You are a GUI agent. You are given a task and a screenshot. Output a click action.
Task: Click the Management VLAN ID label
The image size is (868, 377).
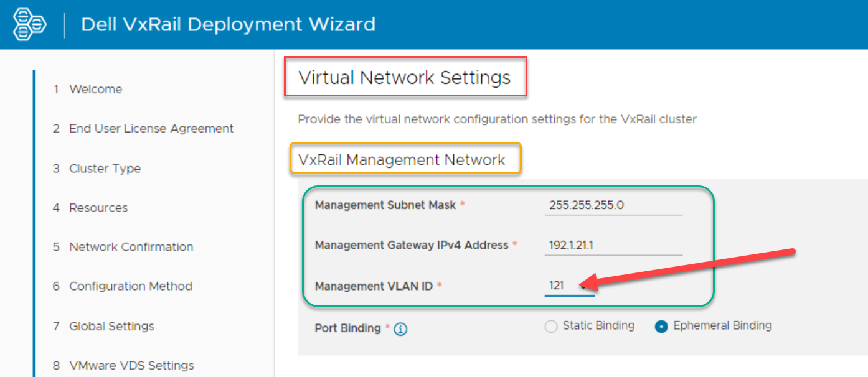(375, 286)
